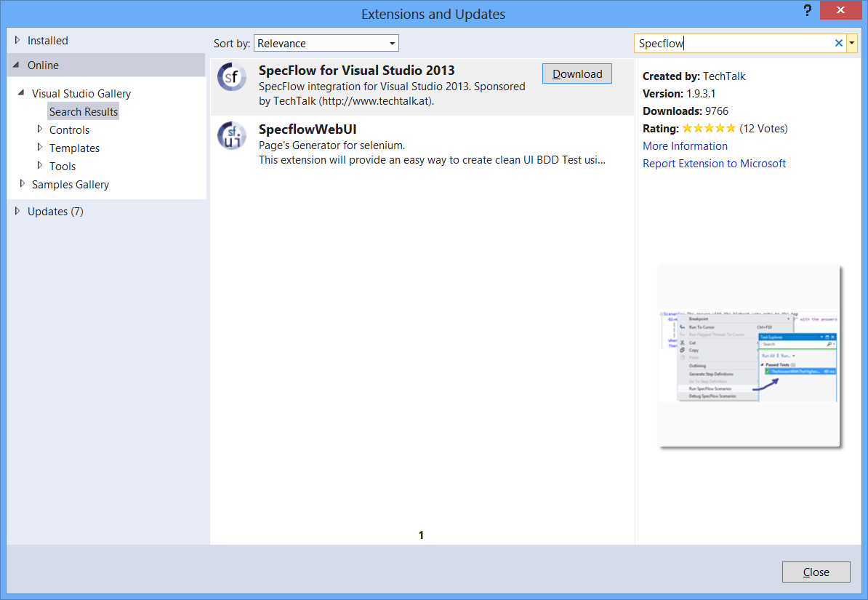Image resolution: width=868 pixels, height=600 pixels.
Task: Click the SpecFlow preview screenshot thumbnail
Action: (x=749, y=356)
